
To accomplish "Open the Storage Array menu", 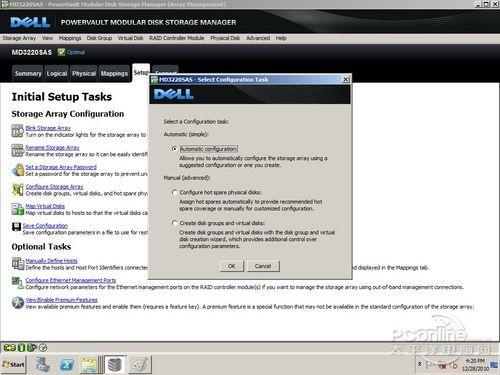I will [19, 38].
